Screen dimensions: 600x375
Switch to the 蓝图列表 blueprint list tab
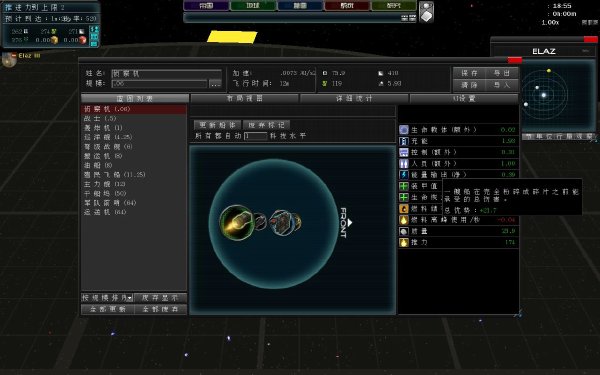pyautogui.click(x=135, y=98)
